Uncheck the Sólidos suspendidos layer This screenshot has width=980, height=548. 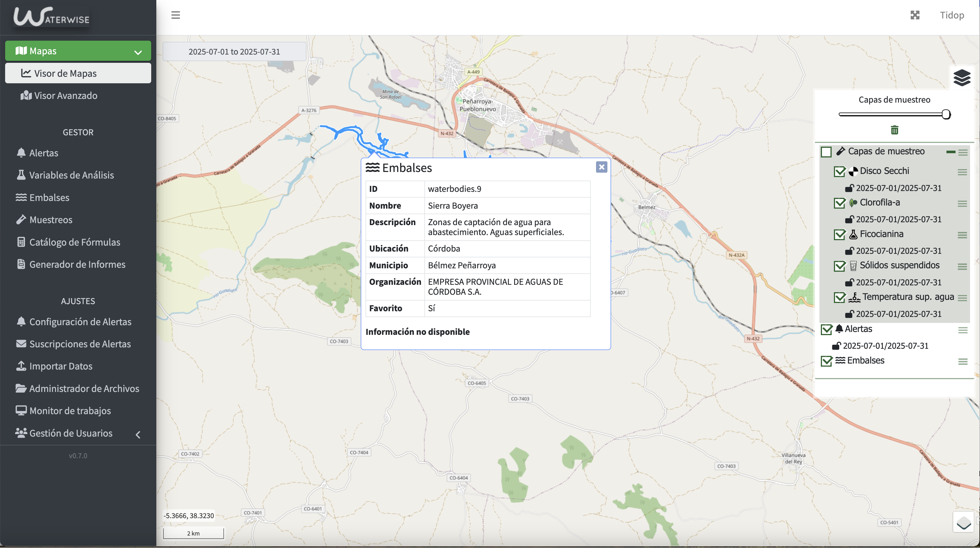pos(839,266)
